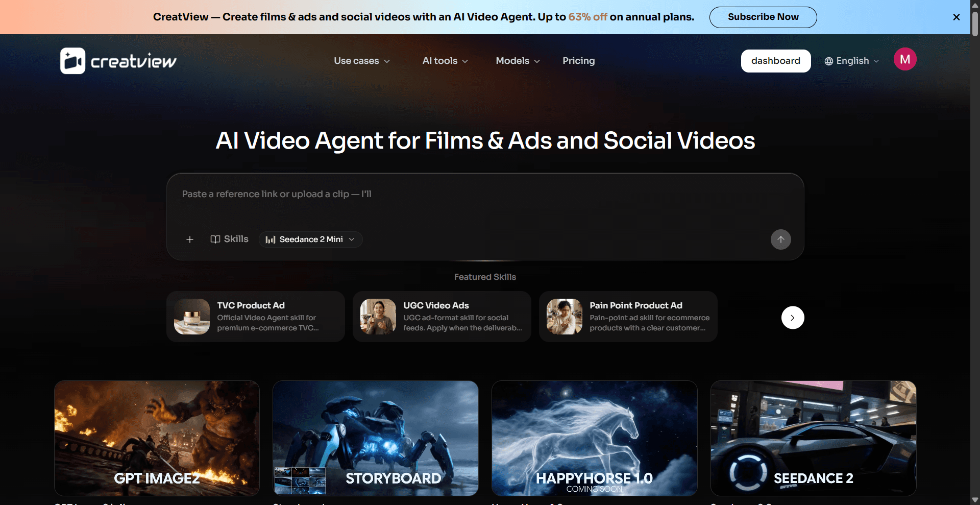This screenshot has height=505, width=980.
Task: Close the promotional banner with X
Action: (957, 17)
